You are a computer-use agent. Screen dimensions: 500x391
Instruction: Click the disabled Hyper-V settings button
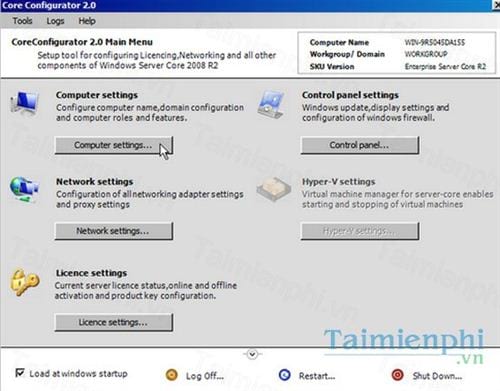click(360, 231)
